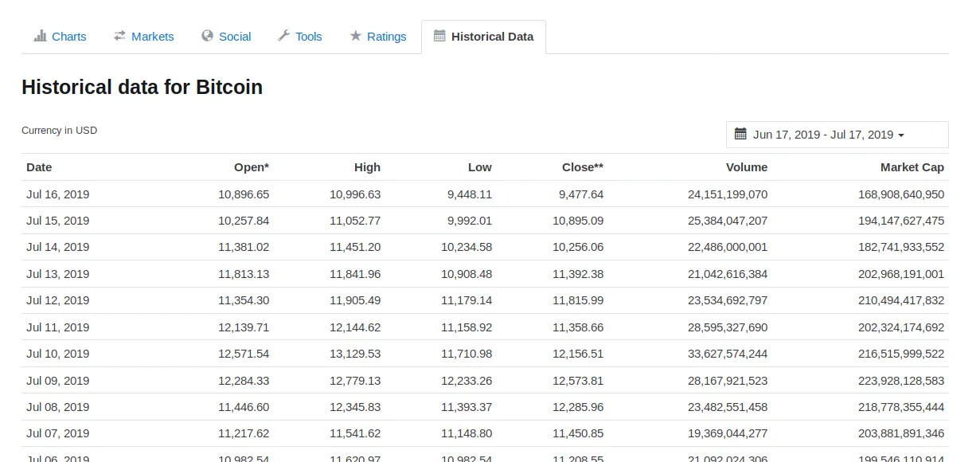Screen dimensions: 980x462
Task: Select the Jul 14, 2019 date cell
Action: point(58,247)
